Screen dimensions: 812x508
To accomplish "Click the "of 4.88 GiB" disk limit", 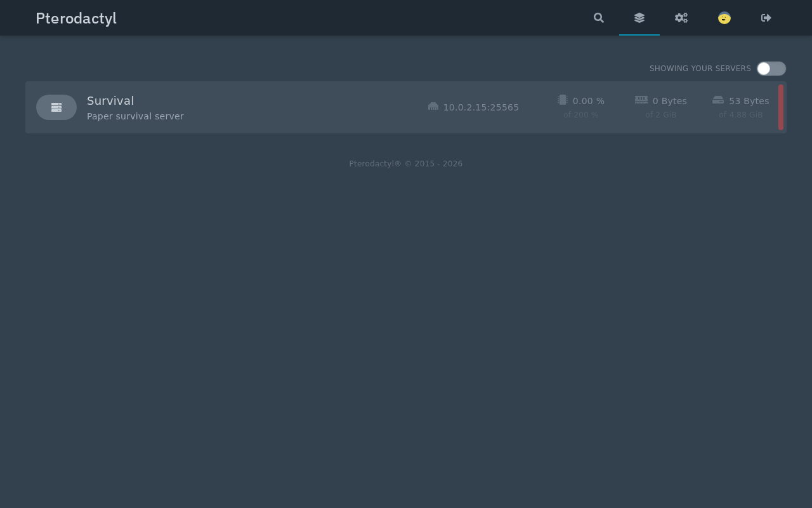I will tap(741, 115).
